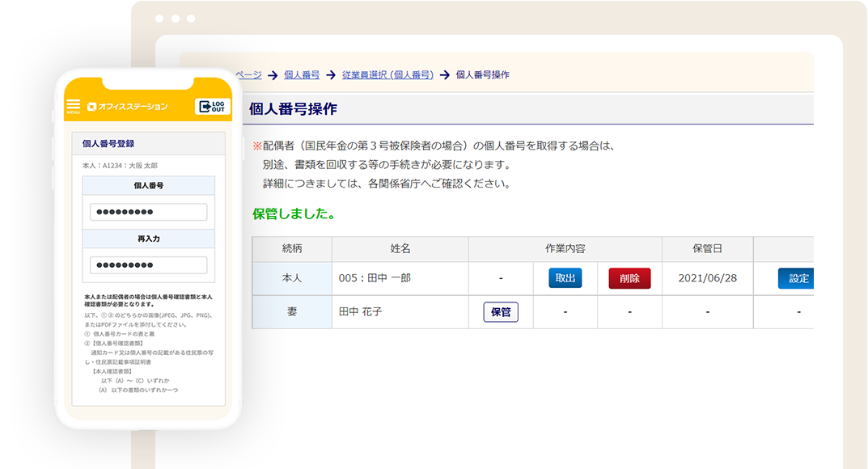Image resolution: width=868 pixels, height=469 pixels.
Task: Click the 作業内容 column header
Action: 565,249
